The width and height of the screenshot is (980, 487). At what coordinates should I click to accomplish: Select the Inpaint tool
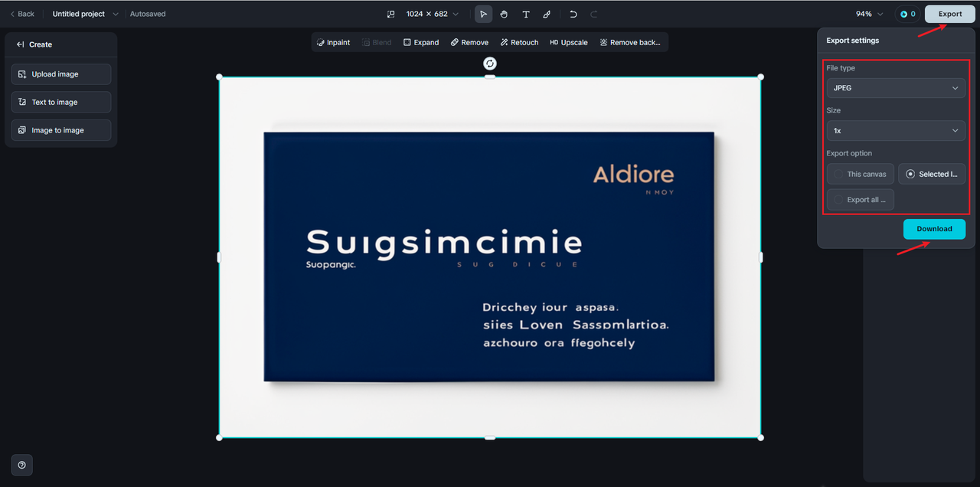pos(333,42)
